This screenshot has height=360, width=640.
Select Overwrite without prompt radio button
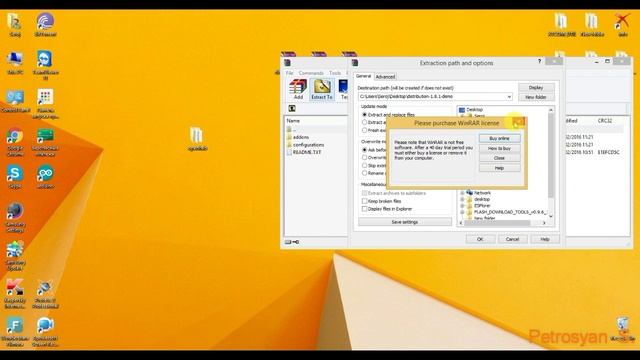pos(364,158)
